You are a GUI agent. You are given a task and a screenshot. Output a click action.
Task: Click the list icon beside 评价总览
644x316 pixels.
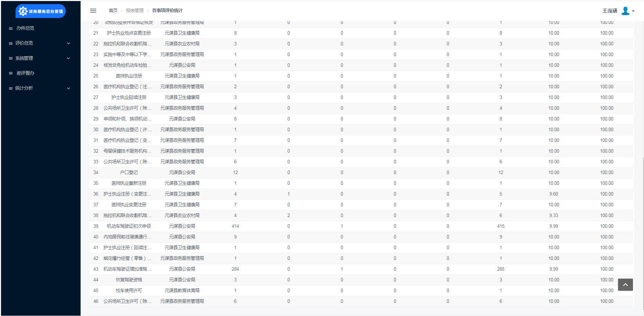(x=11, y=43)
